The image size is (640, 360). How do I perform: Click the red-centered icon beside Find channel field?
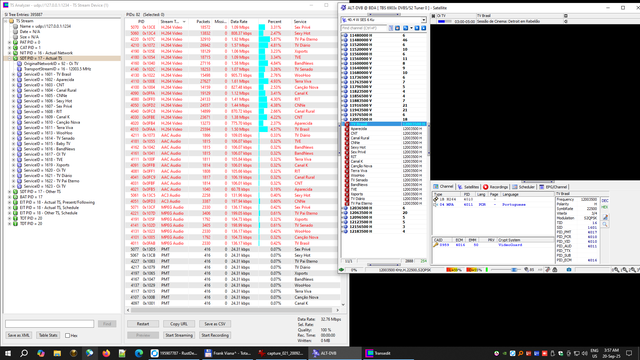click(x=397, y=28)
